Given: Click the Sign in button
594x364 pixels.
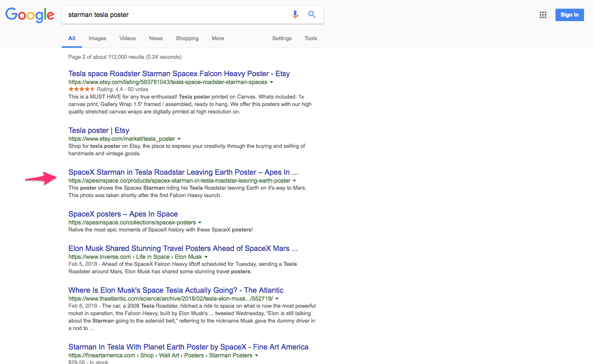Looking at the screenshot, I should (x=570, y=15).
